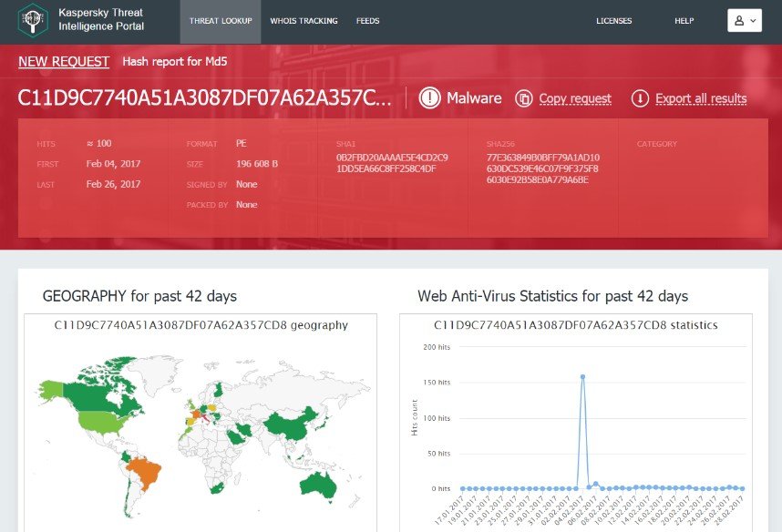Click the Export all results link

(x=701, y=98)
